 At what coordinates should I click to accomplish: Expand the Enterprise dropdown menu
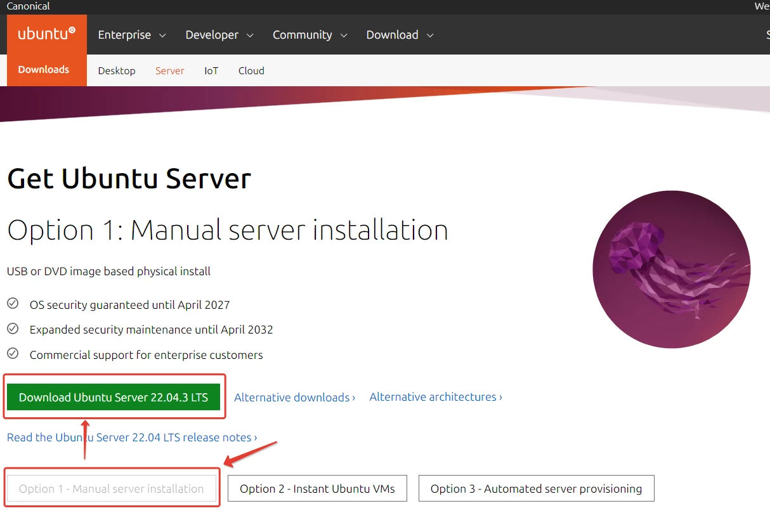(131, 35)
